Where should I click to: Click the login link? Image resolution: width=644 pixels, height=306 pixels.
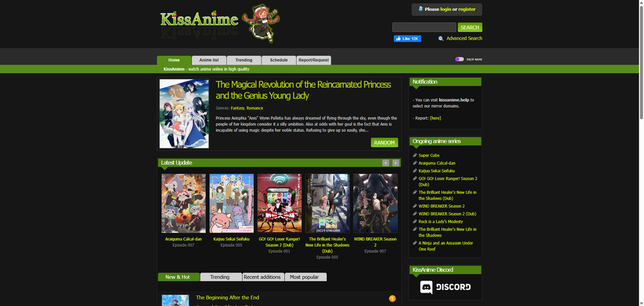click(x=445, y=9)
